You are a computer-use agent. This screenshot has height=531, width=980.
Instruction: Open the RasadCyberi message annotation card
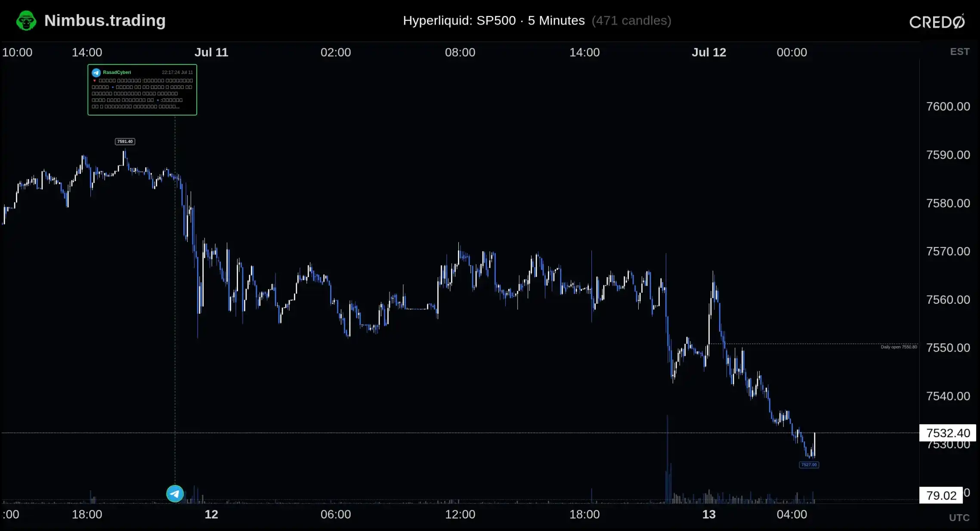tap(142, 90)
